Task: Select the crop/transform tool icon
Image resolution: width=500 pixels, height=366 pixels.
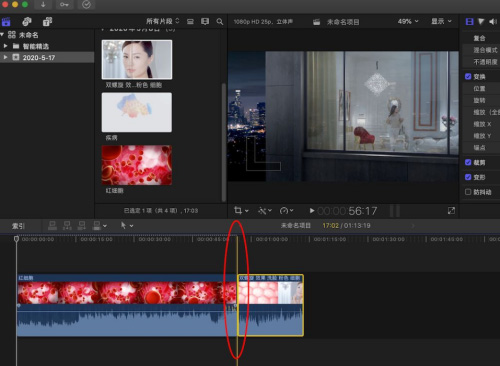Action: (x=238, y=210)
